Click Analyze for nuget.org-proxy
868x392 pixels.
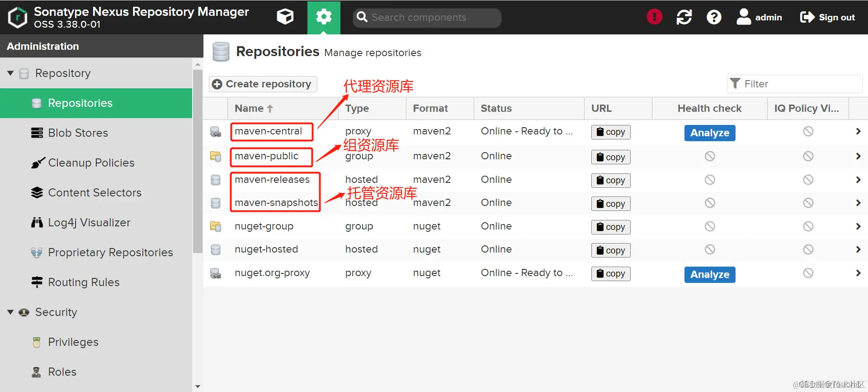pos(710,275)
